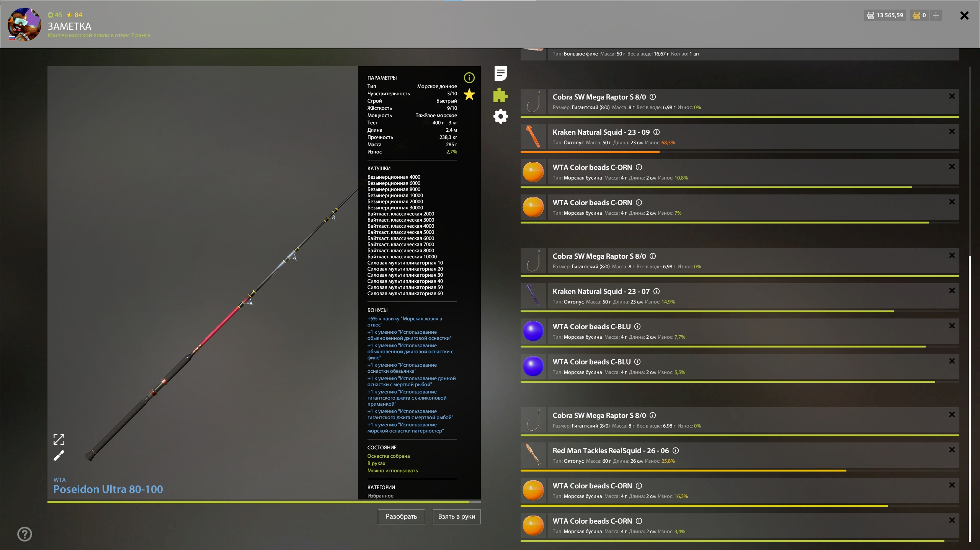This screenshot has height=550, width=980.
Task: Show info for Kraken Natural Squid - 23 - 07
Action: (657, 292)
